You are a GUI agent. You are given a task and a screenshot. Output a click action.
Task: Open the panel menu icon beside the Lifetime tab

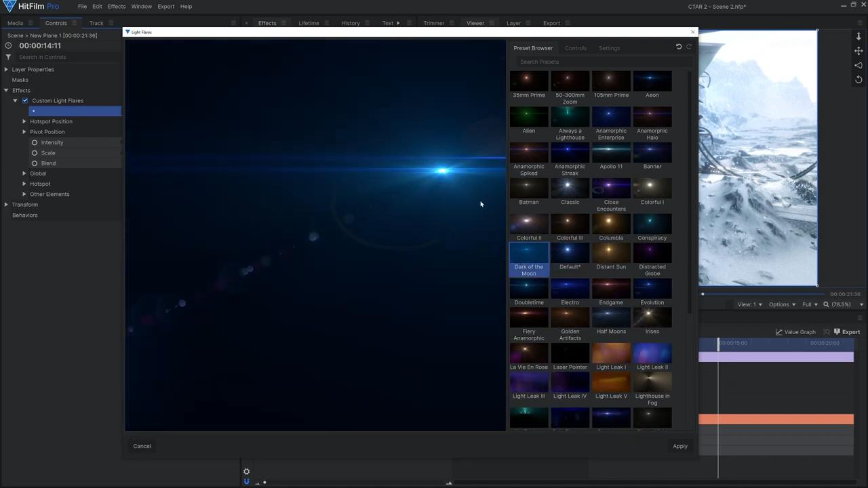[x=327, y=23]
